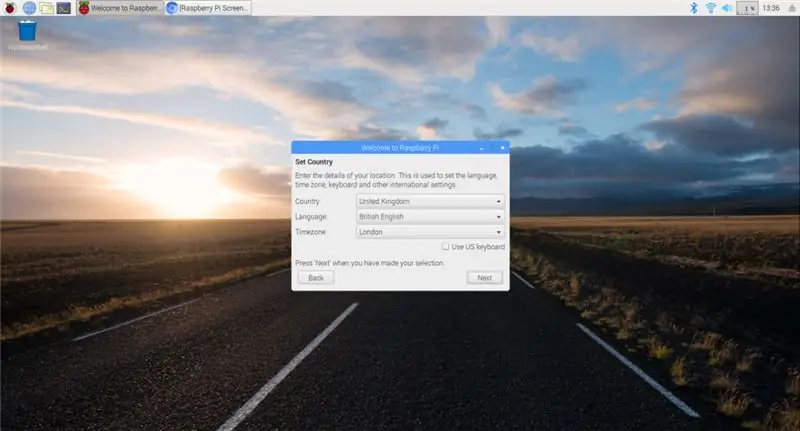The height and width of the screenshot is (431, 800).
Task: Switch to Raspberry Pi Screen taskbar item
Action: [208, 8]
